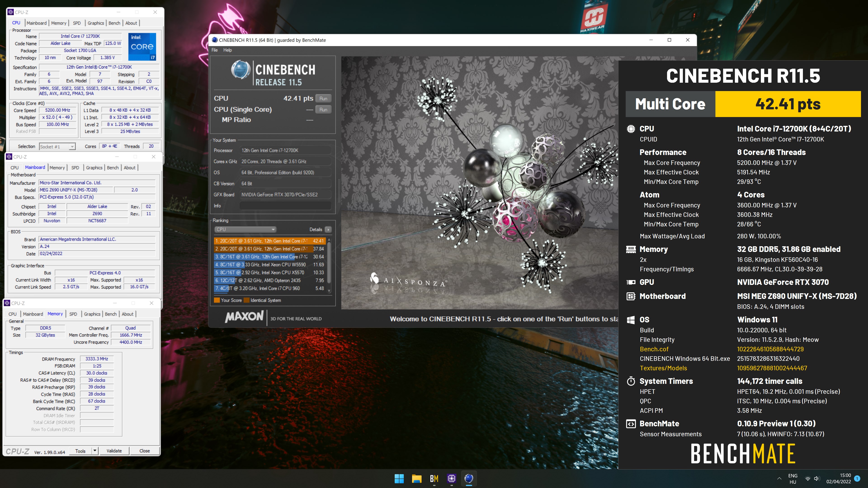Click BenchMate Motherboard icon
868x488 pixels.
tap(631, 296)
